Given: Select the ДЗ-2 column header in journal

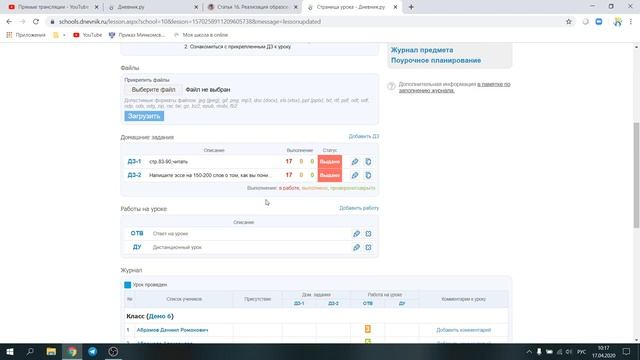Looking at the screenshot, I should [x=333, y=304].
